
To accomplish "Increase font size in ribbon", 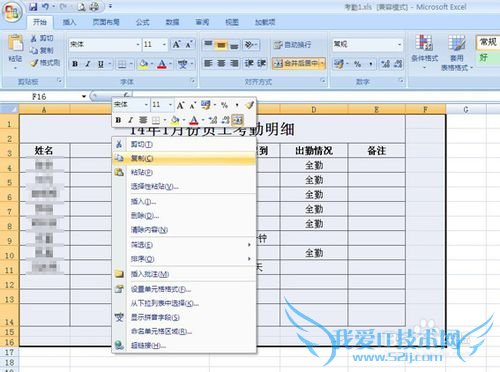I will (x=176, y=44).
